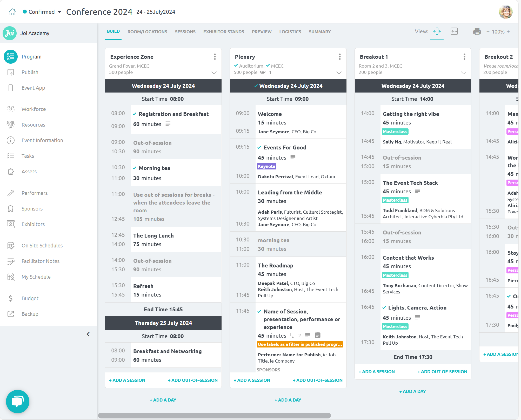Switch to the Sessions tab
The width and height of the screenshot is (521, 420).
(185, 32)
